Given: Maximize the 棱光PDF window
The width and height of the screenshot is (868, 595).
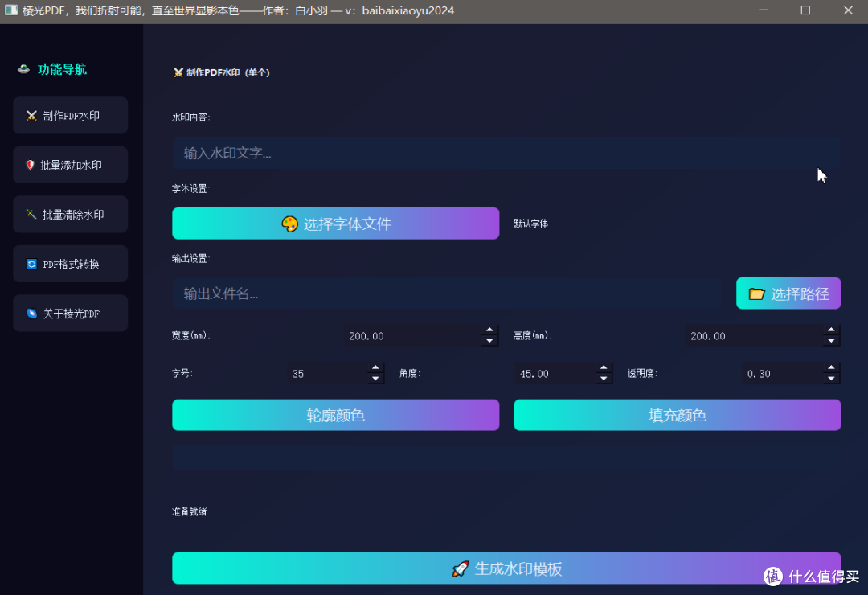Looking at the screenshot, I should point(805,10).
